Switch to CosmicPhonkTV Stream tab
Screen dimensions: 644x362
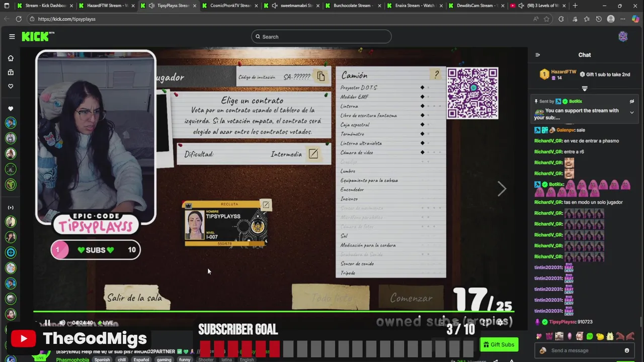229,6
